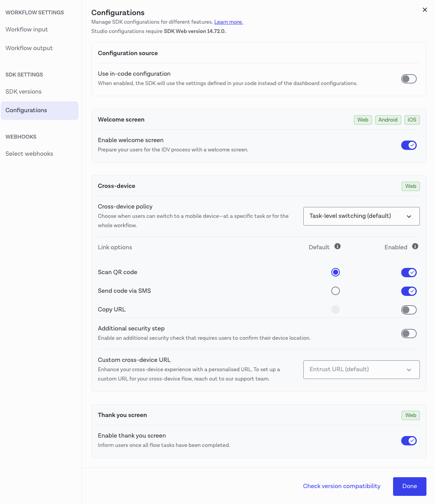
Task: Toggle Use in-code configuration switch
Action: [409, 79]
